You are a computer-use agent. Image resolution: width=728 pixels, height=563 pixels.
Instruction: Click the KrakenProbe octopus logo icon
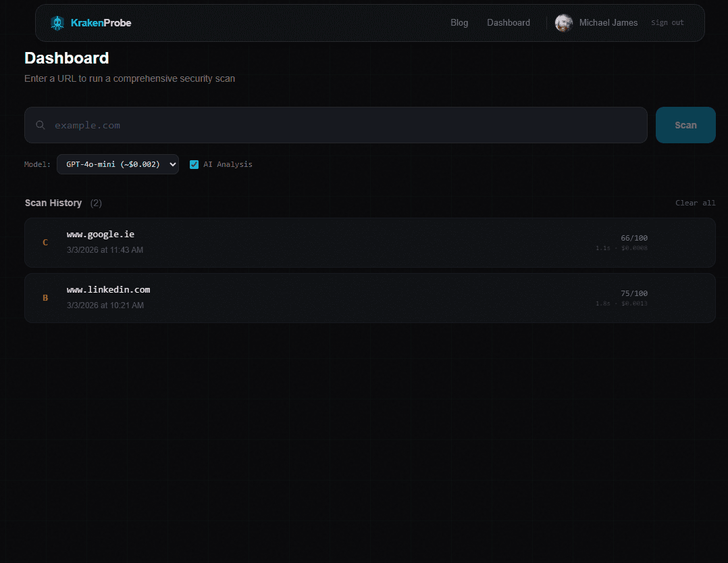pos(57,22)
